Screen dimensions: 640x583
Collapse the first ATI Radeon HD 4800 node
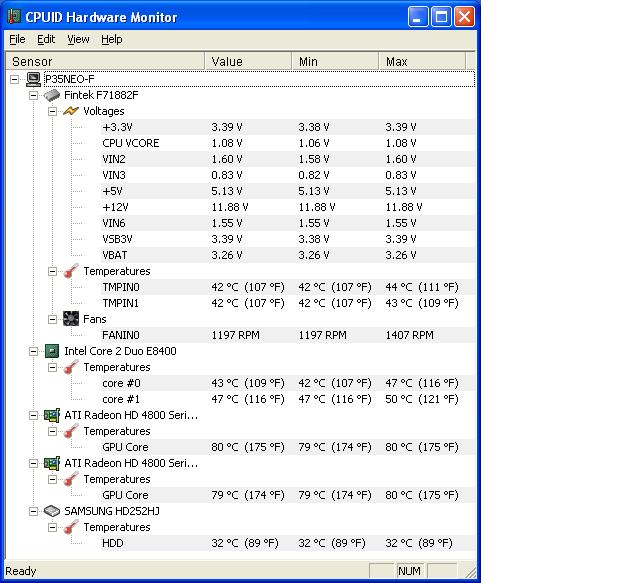click(33, 416)
